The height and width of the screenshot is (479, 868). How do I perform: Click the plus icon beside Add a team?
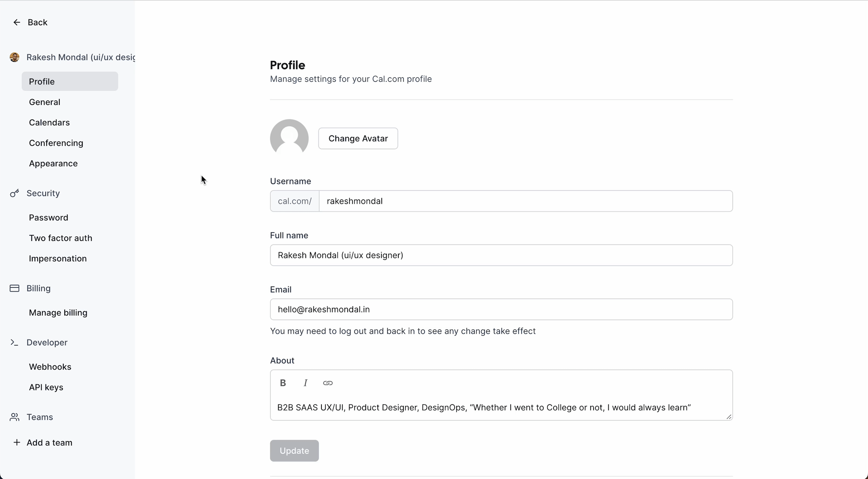pos(17,442)
